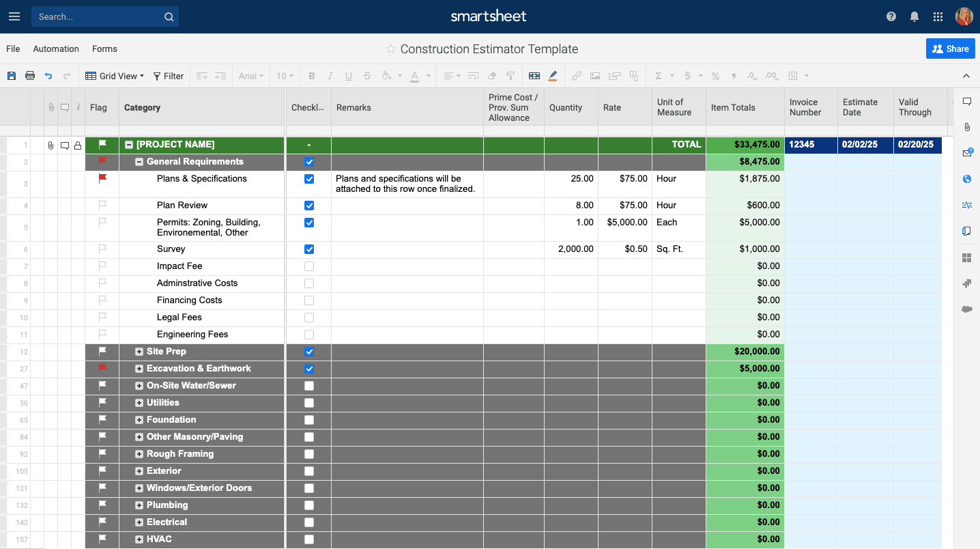This screenshot has height=549, width=980.
Task: Open the Grid View dropdown
Action: pyautogui.click(x=115, y=76)
